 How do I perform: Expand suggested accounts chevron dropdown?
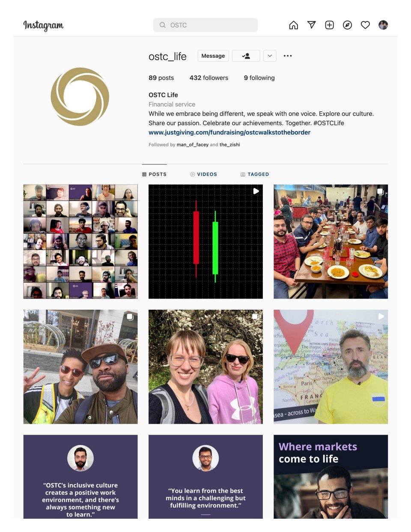270,56
